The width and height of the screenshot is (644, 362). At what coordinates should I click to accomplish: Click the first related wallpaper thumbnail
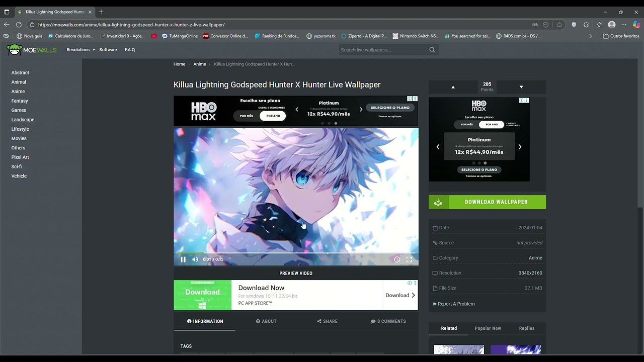click(459, 349)
